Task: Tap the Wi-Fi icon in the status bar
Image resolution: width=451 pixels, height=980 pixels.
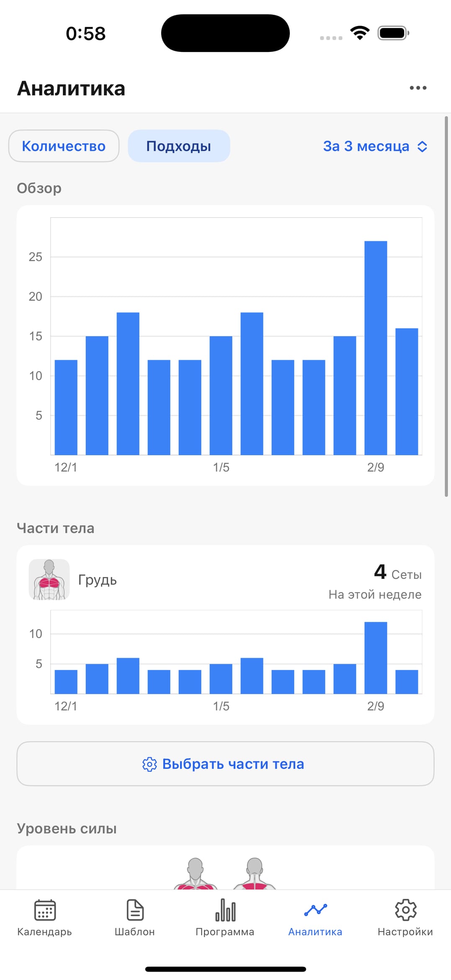Action: pos(360,33)
